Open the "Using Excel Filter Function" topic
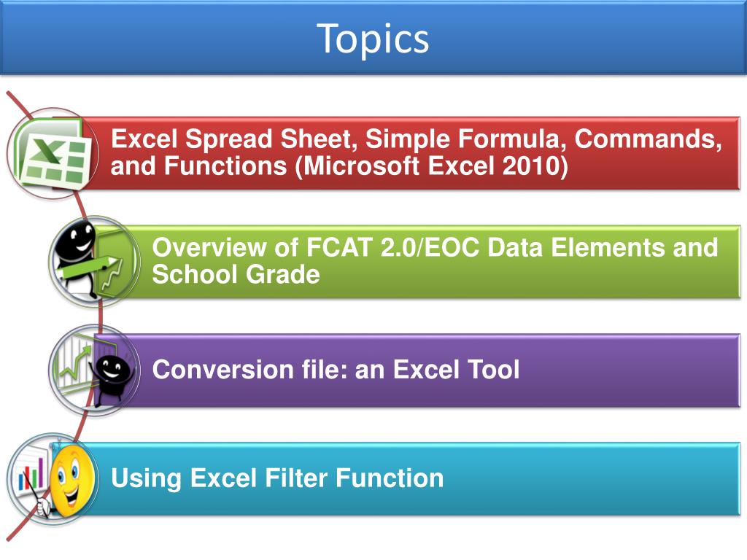 pyautogui.click(x=277, y=478)
